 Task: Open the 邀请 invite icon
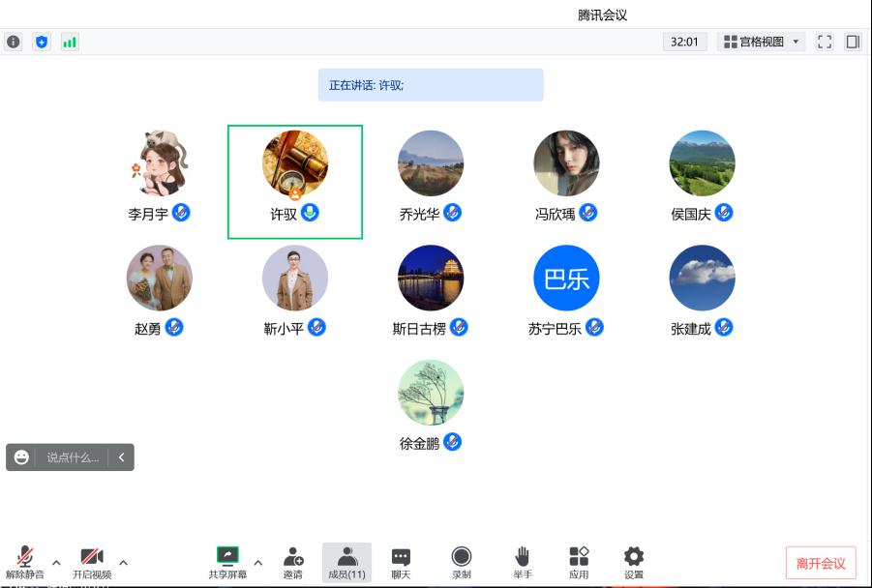point(292,562)
